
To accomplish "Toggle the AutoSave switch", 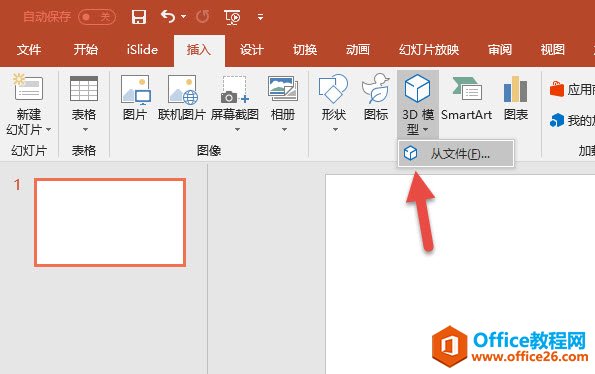I will point(97,17).
